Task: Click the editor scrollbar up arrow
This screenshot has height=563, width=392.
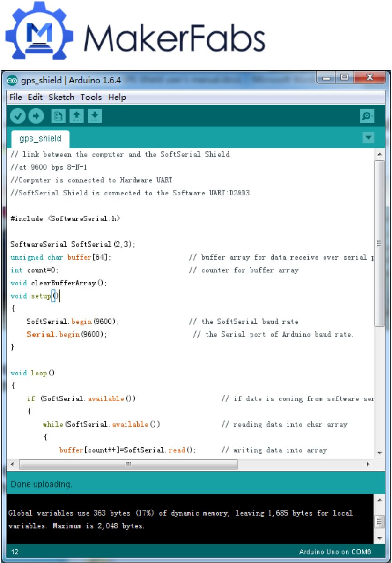Action: (x=380, y=154)
